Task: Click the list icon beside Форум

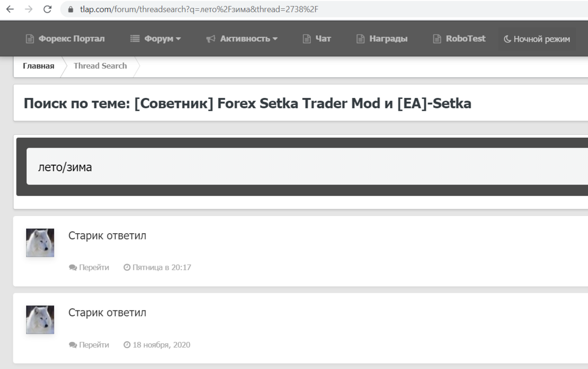Action: coord(134,38)
